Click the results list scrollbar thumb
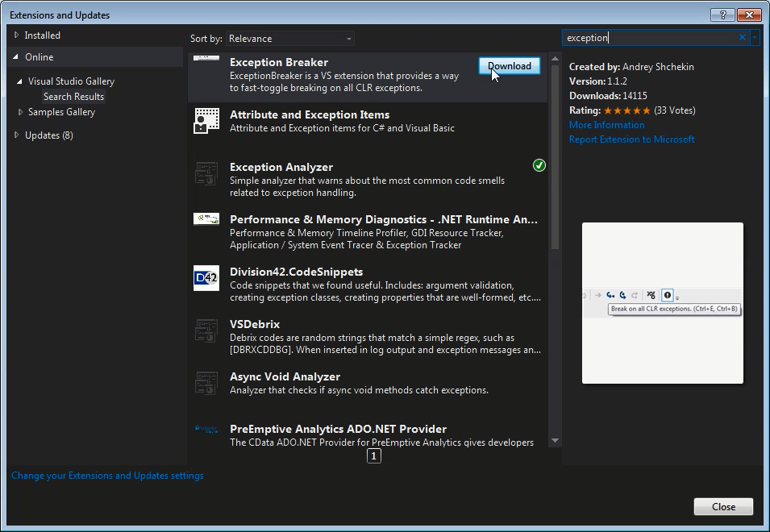The width and height of the screenshot is (770, 532). [x=555, y=157]
